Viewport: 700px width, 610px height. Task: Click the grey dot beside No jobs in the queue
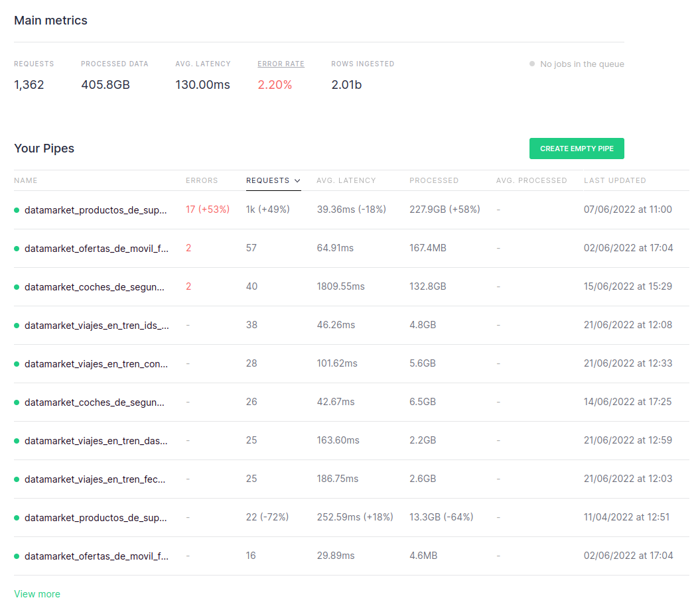click(532, 64)
